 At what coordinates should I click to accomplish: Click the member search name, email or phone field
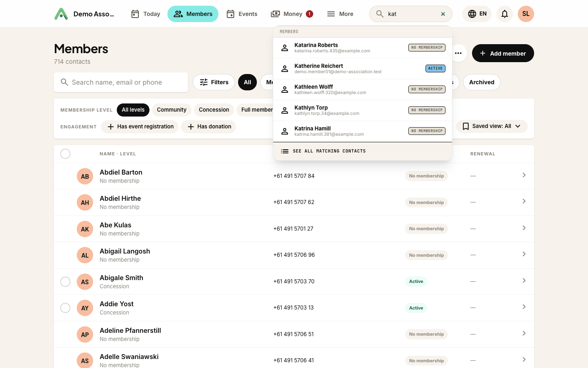(x=121, y=82)
